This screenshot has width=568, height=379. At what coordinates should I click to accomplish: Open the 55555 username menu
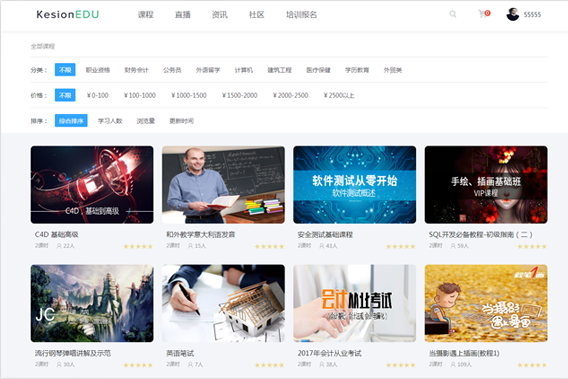(532, 14)
